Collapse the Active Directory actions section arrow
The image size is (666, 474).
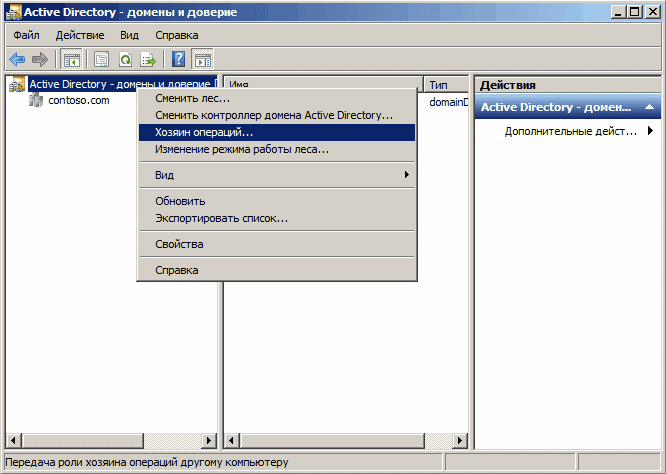649,107
